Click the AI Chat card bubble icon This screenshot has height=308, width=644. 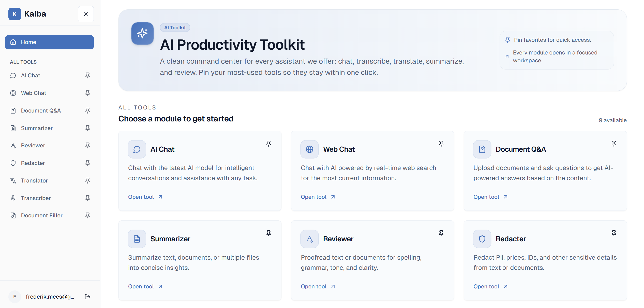pos(137,149)
